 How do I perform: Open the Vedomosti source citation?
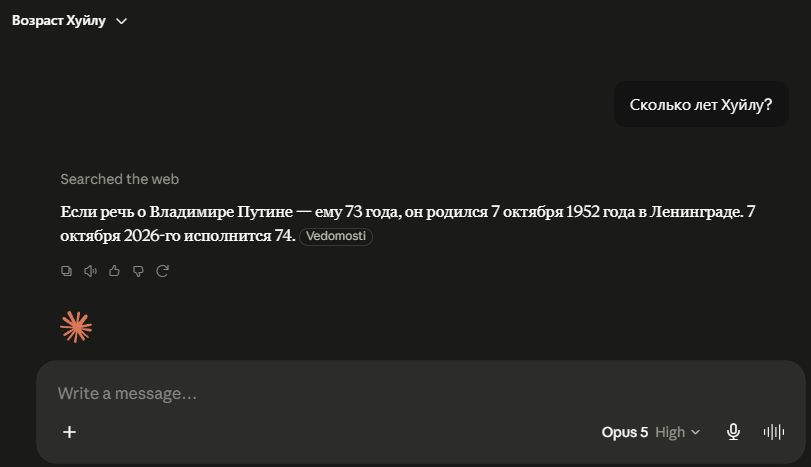(x=336, y=236)
